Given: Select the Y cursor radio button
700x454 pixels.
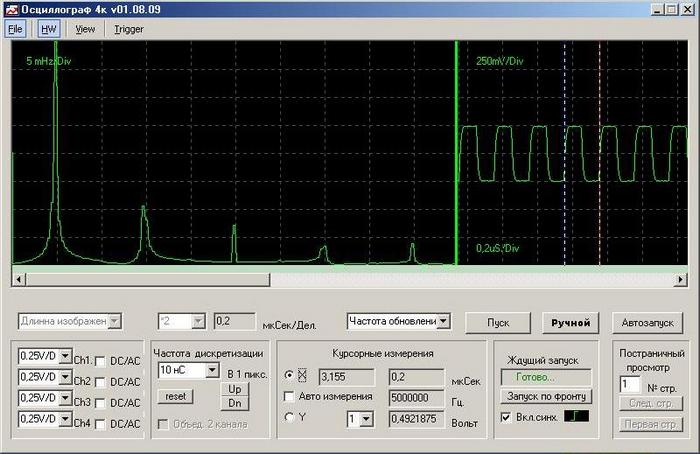Looking at the screenshot, I should point(291,417).
